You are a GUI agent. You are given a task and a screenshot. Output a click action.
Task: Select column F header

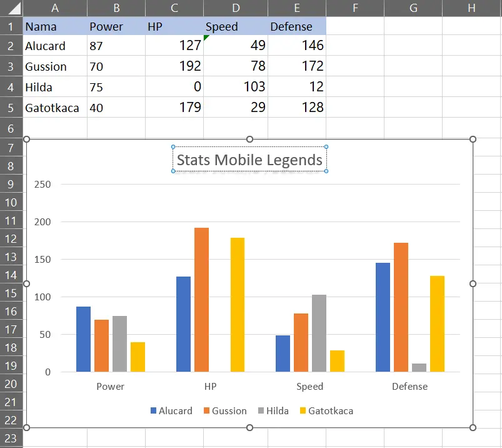pos(355,8)
